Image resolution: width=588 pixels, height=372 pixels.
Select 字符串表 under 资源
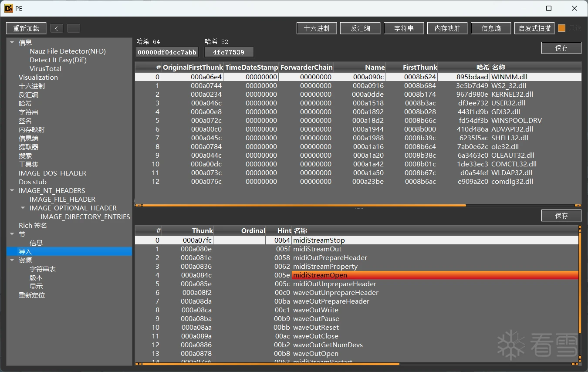43,269
